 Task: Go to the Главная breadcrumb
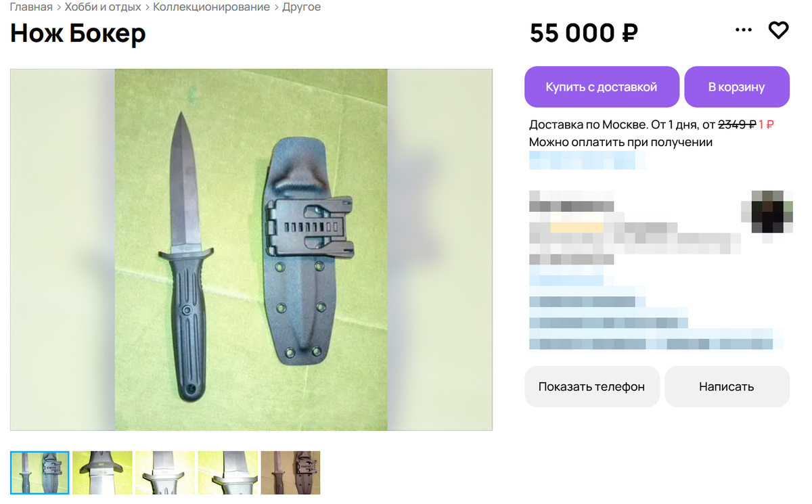(31, 7)
